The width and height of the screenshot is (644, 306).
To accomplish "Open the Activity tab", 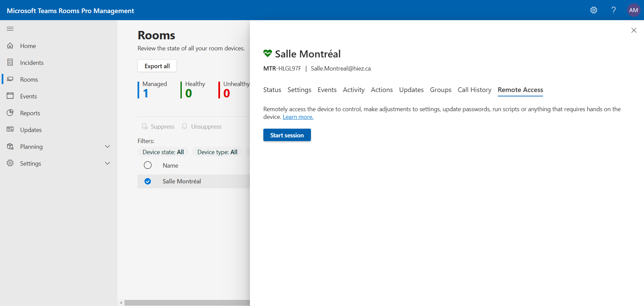I will (x=354, y=90).
